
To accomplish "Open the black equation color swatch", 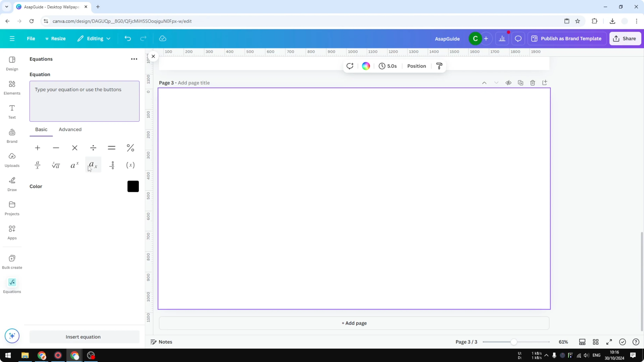I will pyautogui.click(x=133, y=186).
